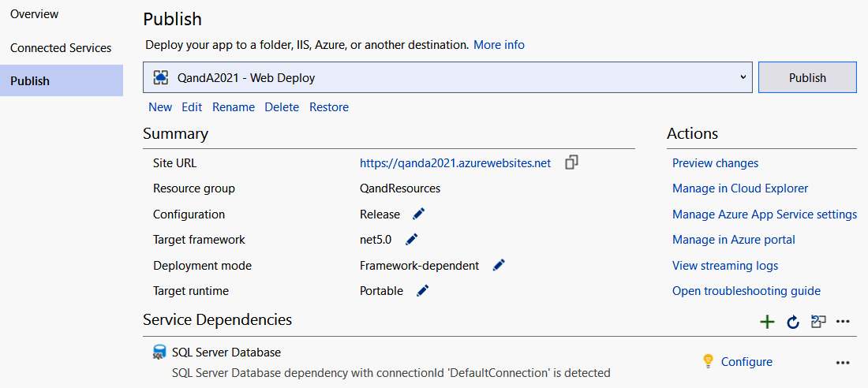
Task: Open SQL Server Database more options ellipsis
Action: [x=843, y=363]
